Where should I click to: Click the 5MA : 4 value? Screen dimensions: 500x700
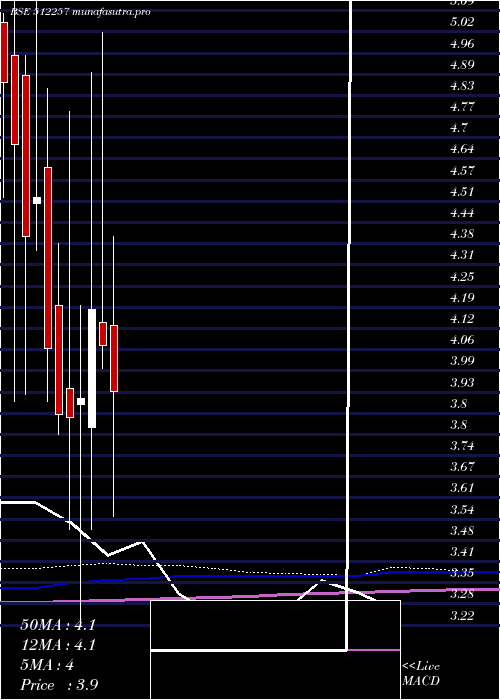pyautogui.click(x=47, y=665)
